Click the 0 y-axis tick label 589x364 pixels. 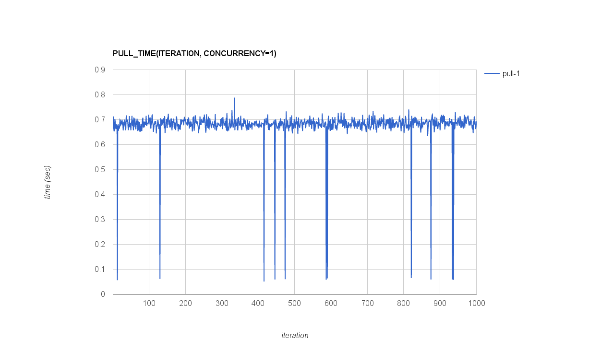pos(103,294)
